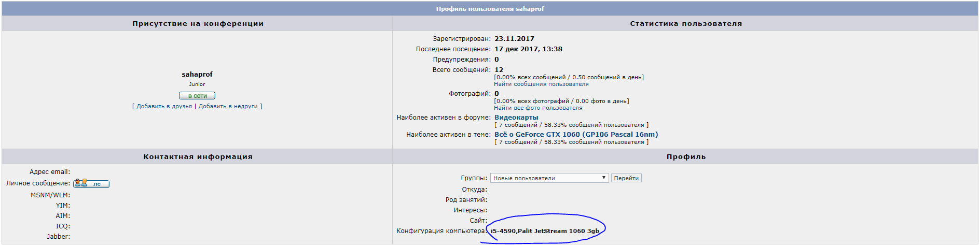Click the 'Конфигурация компьютера:' label
This screenshot has height=246, width=980.
point(442,231)
